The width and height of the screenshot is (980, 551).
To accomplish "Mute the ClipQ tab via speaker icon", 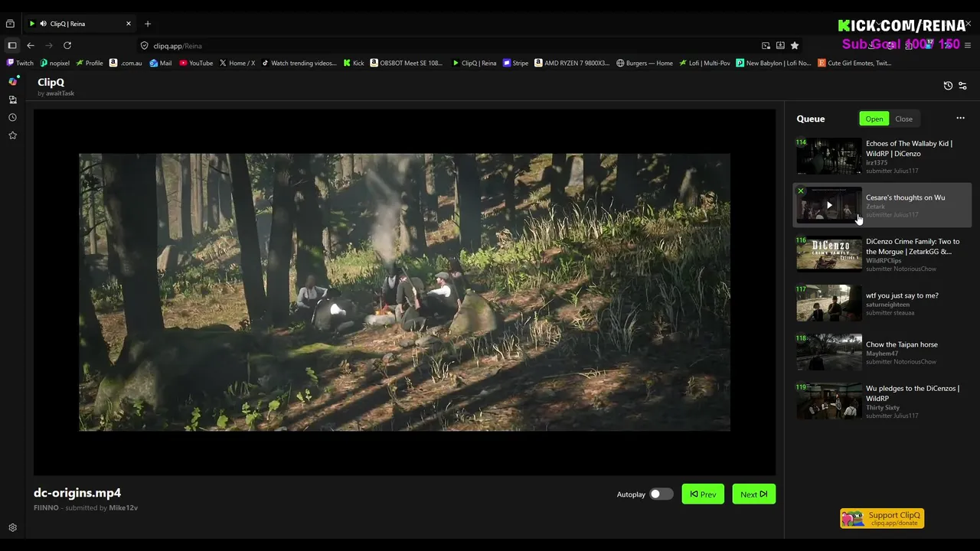I will (43, 24).
